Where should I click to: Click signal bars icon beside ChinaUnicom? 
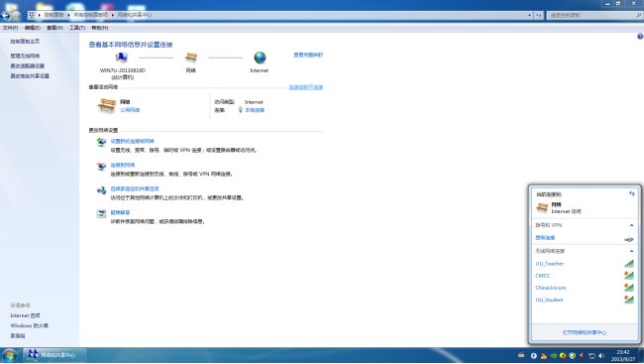629,287
